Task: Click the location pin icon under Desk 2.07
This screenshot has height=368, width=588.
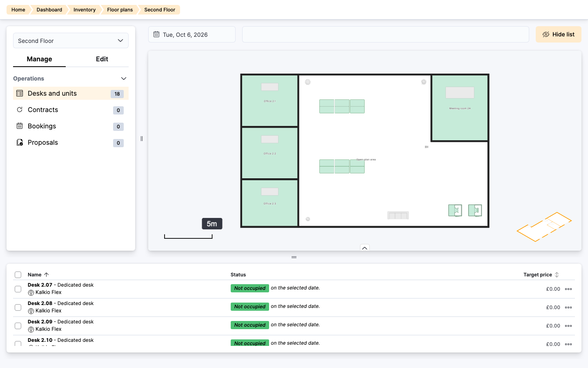Action: pyautogui.click(x=31, y=293)
